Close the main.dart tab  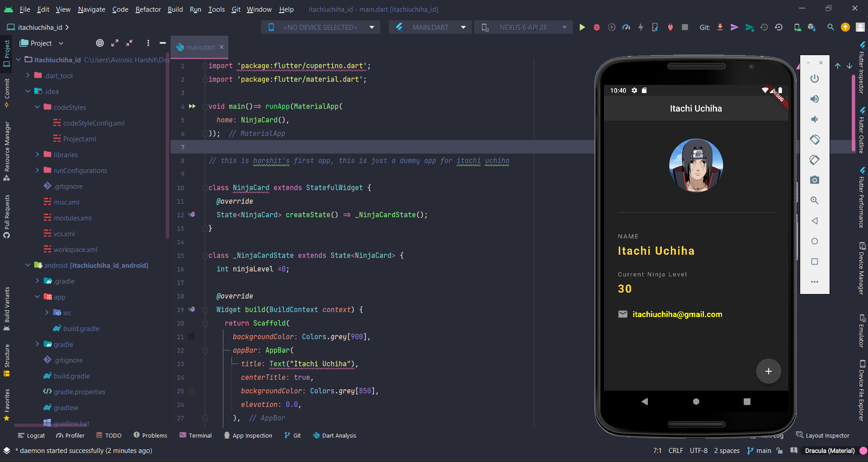(222, 47)
